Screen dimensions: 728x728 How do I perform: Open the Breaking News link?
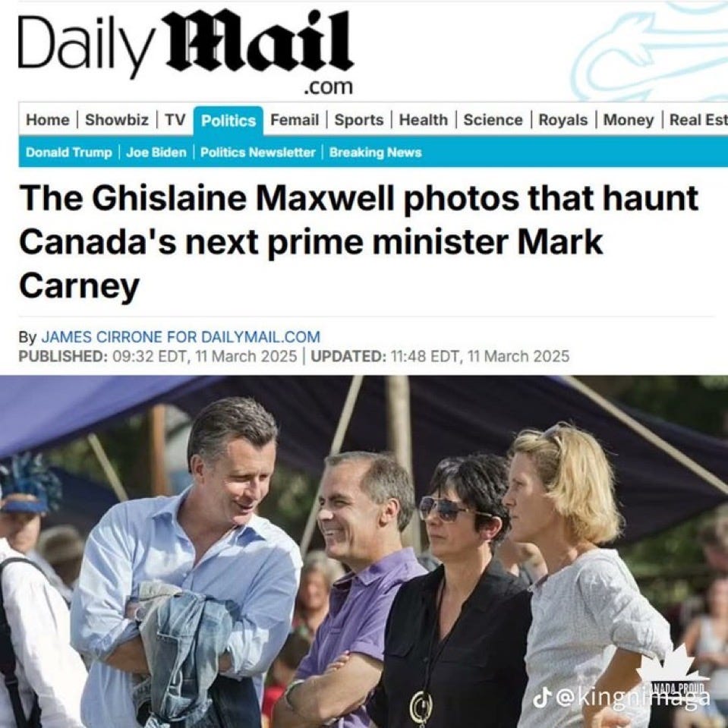tap(375, 153)
